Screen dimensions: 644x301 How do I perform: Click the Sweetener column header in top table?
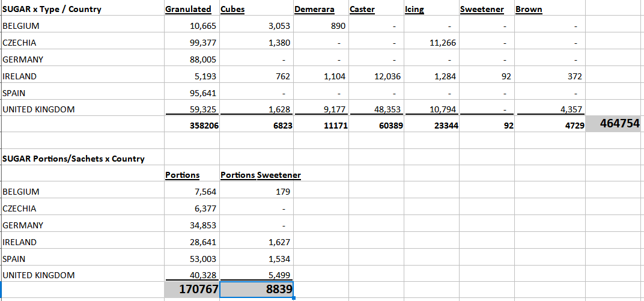tap(482, 9)
